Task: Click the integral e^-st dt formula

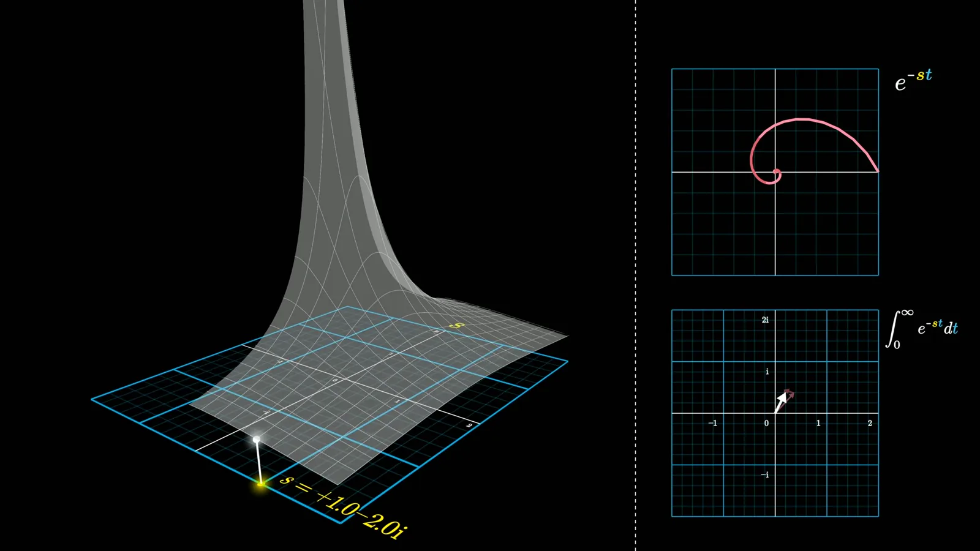Action: coord(922,329)
